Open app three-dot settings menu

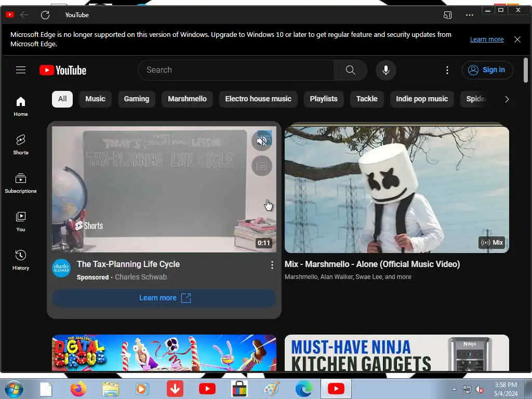[x=470, y=15]
